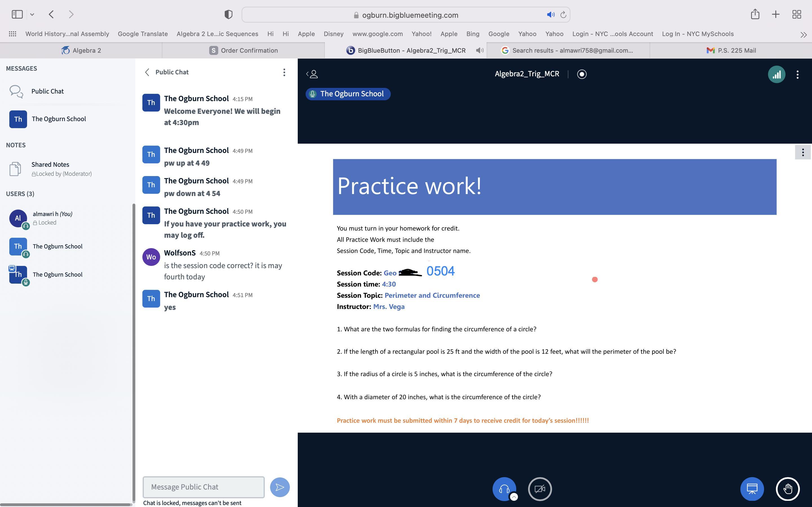812x507 pixels.
Task: Open Public Chat options menu
Action: (x=284, y=72)
